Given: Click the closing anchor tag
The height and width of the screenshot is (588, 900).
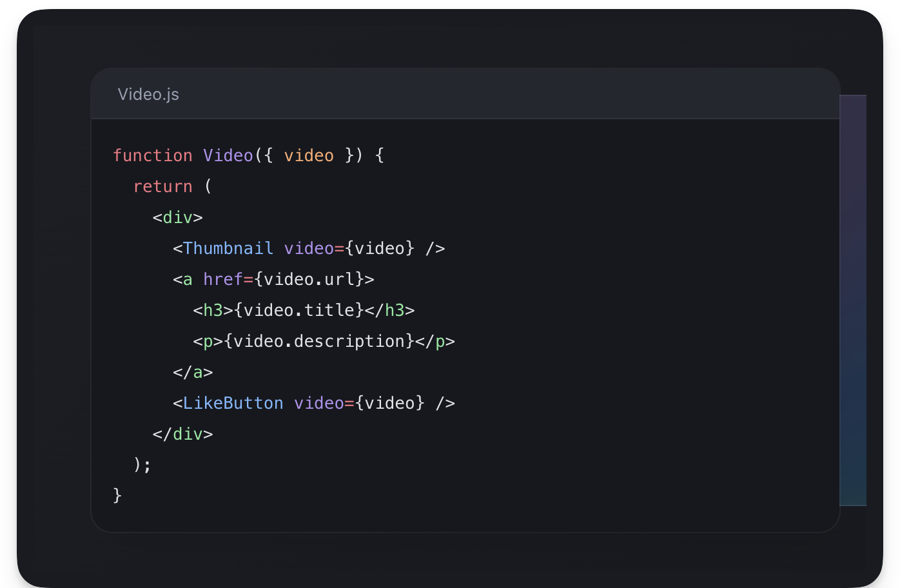Looking at the screenshot, I should [x=191, y=372].
